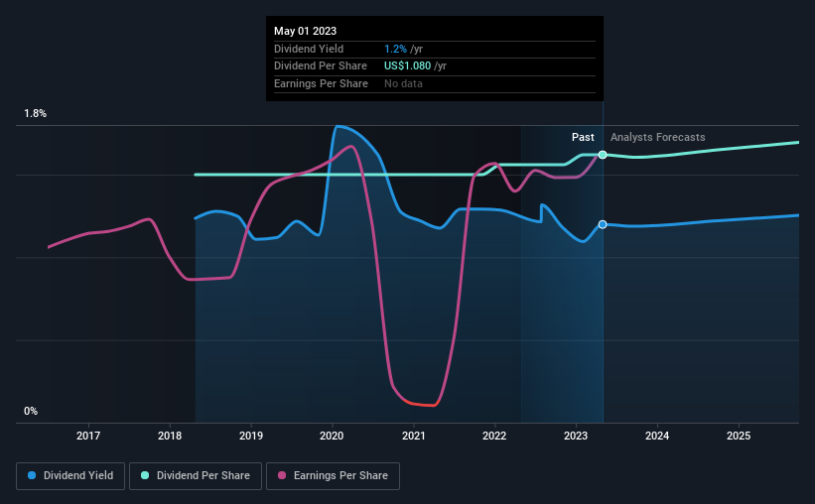Select the 2020 label on the x-axis
This screenshot has height=504, width=815.
332,436
